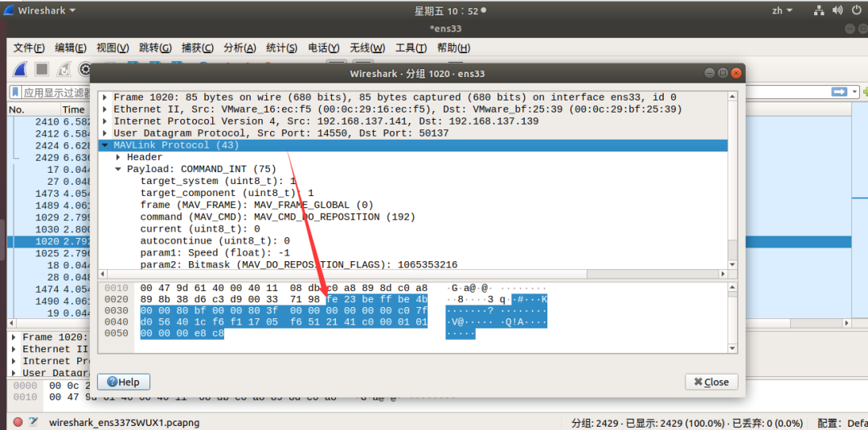Apply display filter with blue arrow button
This screenshot has height=430, width=868.
[x=840, y=92]
